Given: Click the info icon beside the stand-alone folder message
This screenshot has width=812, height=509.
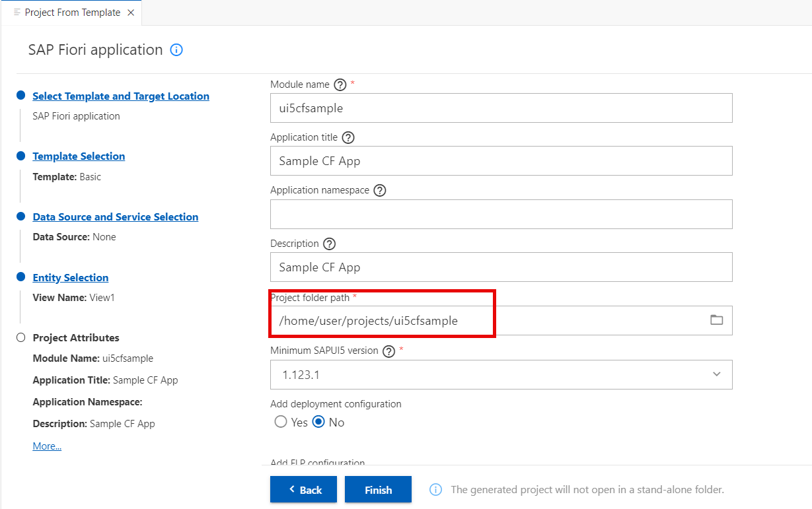Looking at the screenshot, I should [435, 489].
